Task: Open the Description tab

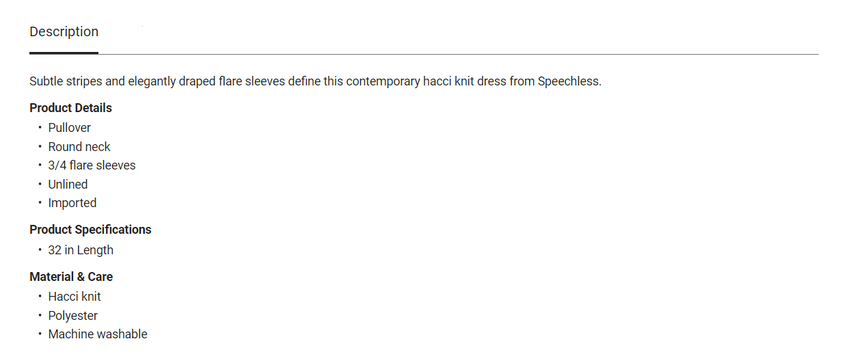Action: 64,32
